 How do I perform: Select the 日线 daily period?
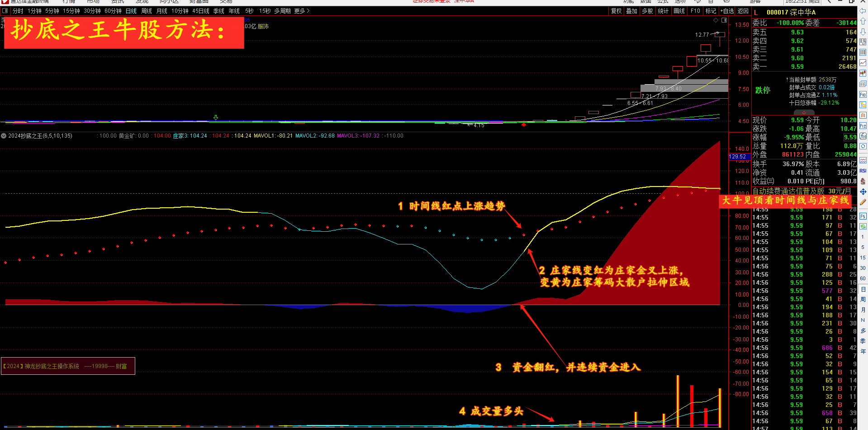click(x=131, y=11)
